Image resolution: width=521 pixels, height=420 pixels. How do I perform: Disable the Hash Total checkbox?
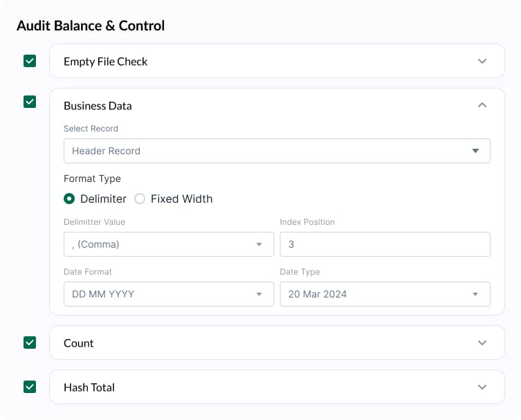coord(30,387)
